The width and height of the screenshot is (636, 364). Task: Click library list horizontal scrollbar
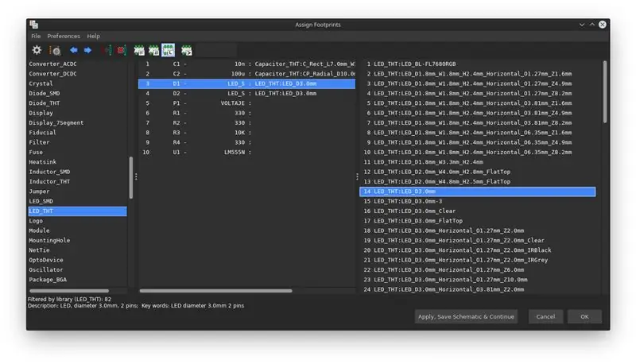tap(69, 291)
